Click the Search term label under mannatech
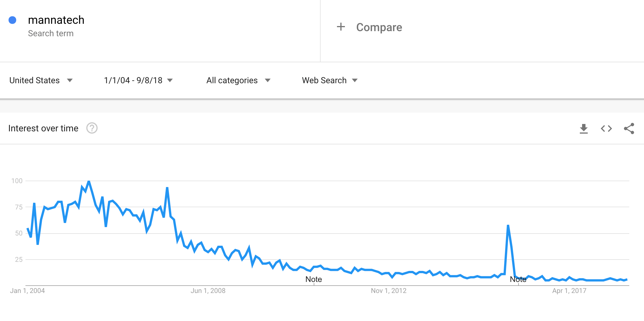Image resolution: width=644 pixels, height=321 pixels. 51,33
